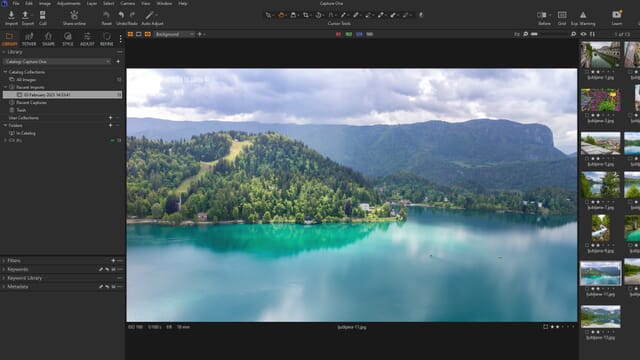Image resolution: width=640 pixels, height=360 pixels.
Task: Add a User Collection with plus icon
Action: 110,118
